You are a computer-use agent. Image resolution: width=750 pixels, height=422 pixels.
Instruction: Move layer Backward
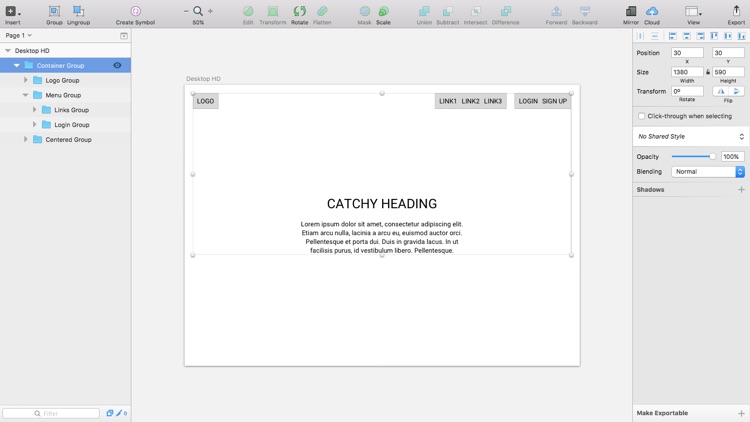click(x=585, y=11)
